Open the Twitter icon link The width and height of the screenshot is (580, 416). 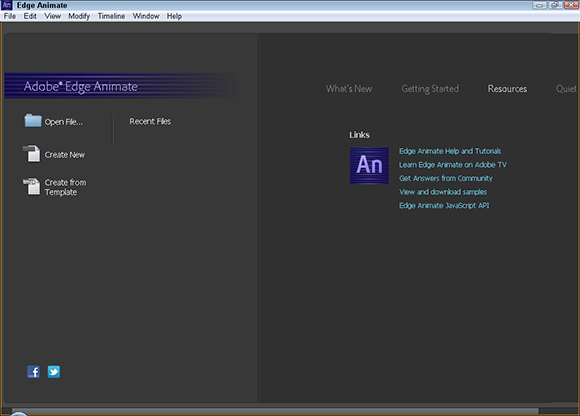(54, 372)
